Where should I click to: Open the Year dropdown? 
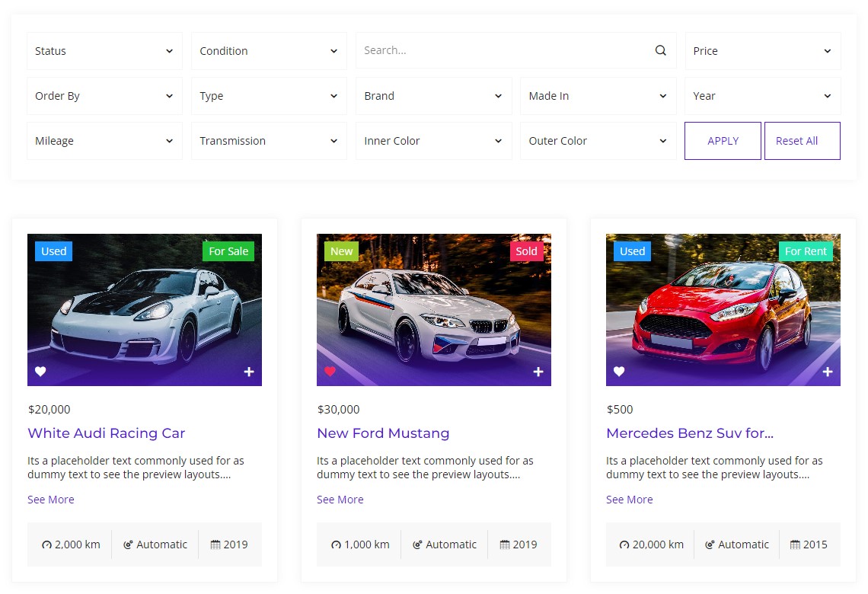point(762,95)
